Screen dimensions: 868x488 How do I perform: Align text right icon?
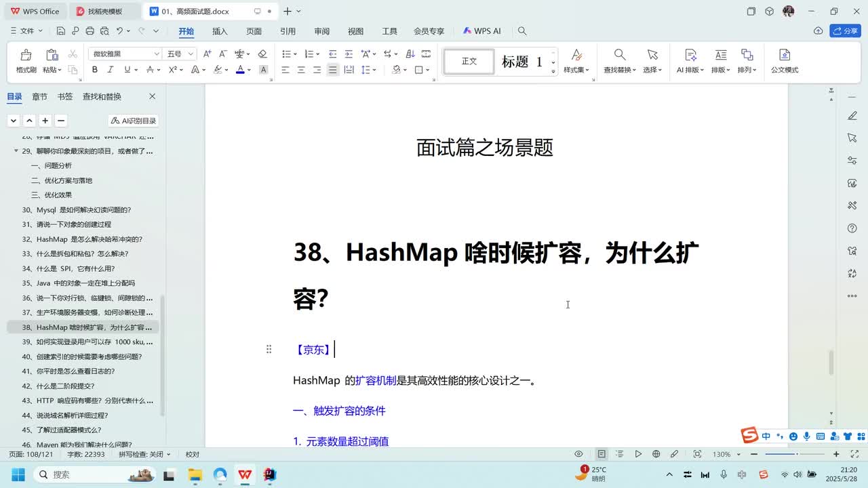click(317, 70)
